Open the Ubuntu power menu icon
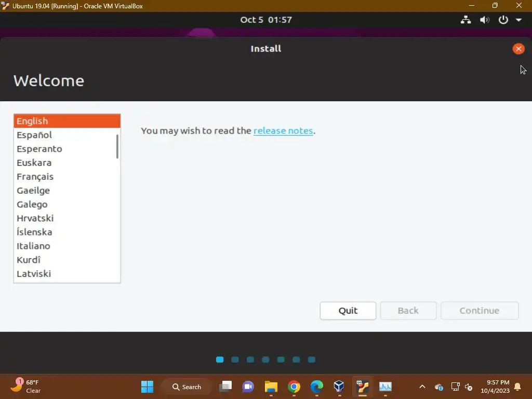 point(503,20)
